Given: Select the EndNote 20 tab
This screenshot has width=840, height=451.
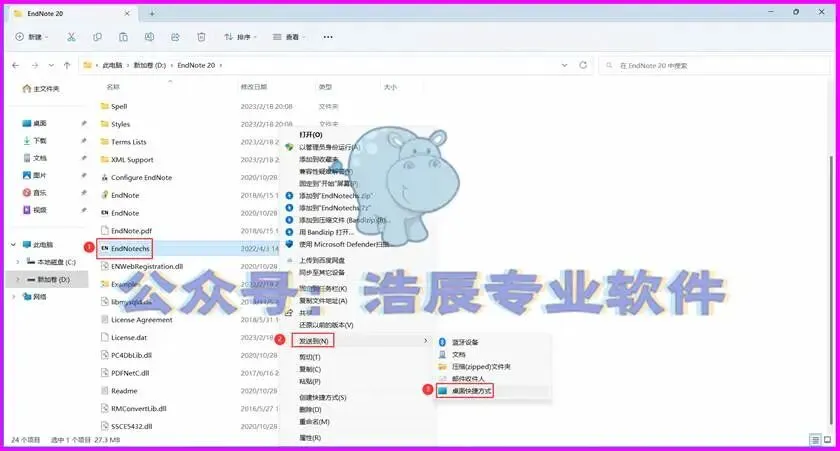Looking at the screenshot, I should pyautogui.click(x=72, y=13).
